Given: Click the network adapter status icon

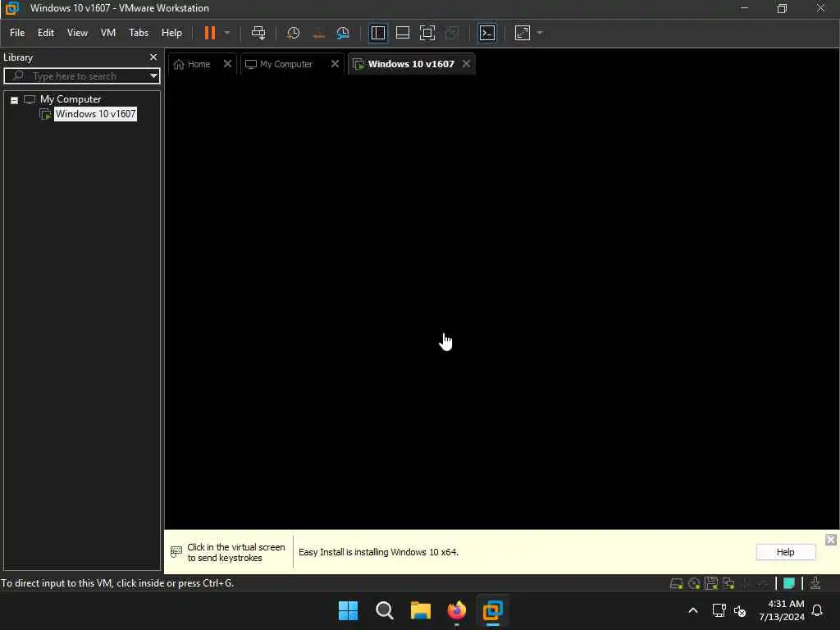Looking at the screenshot, I should click(728, 583).
